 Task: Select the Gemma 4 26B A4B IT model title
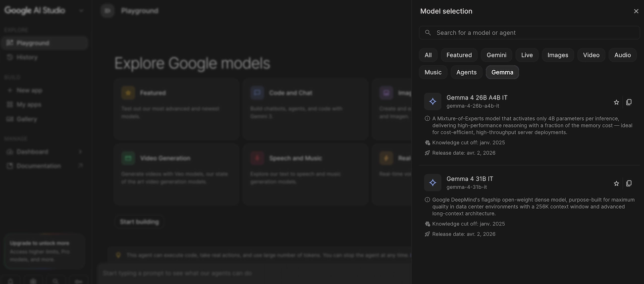[x=477, y=97]
